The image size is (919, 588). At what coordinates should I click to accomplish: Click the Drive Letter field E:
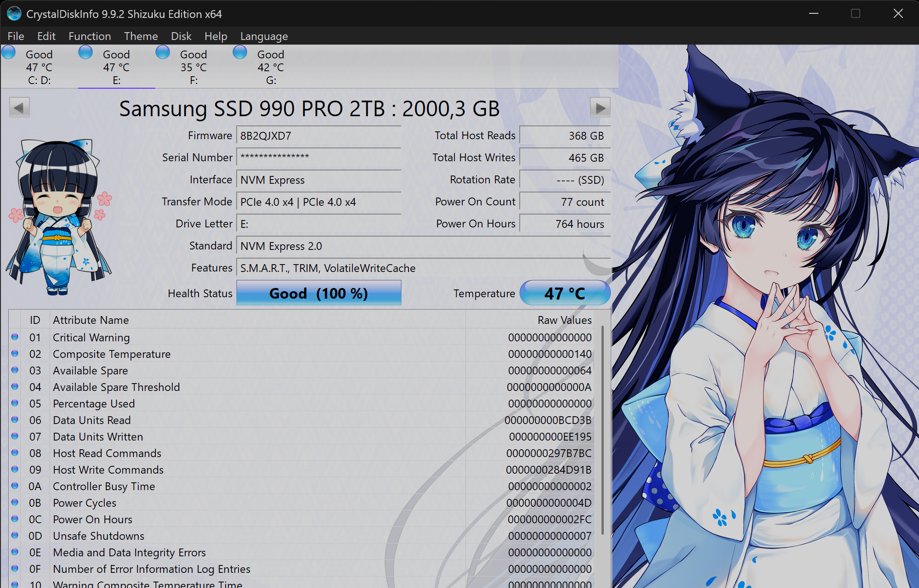(319, 224)
